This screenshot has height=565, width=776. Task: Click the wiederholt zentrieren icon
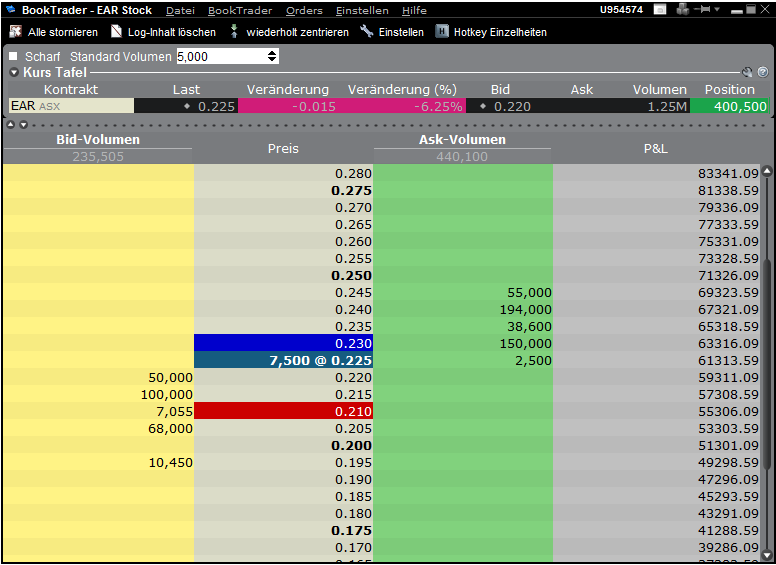click(235, 32)
